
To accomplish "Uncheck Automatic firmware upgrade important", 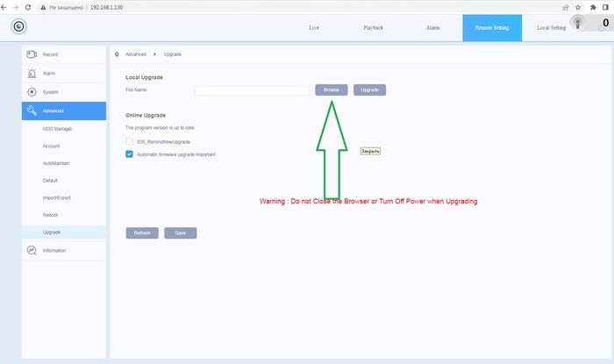I will pyautogui.click(x=129, y=154).
